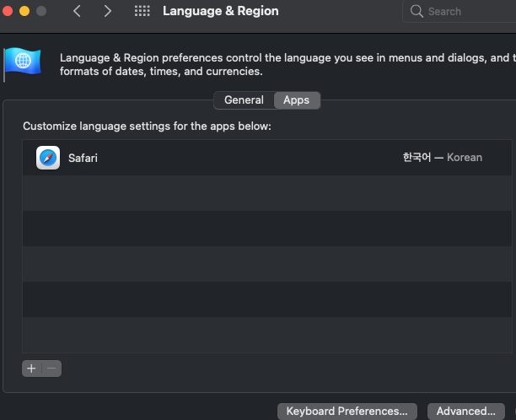Image resolution: width=516 pixels, height=420 pixels.
Task: Go forward with the right chevron arrow
Action: [107, 11]
